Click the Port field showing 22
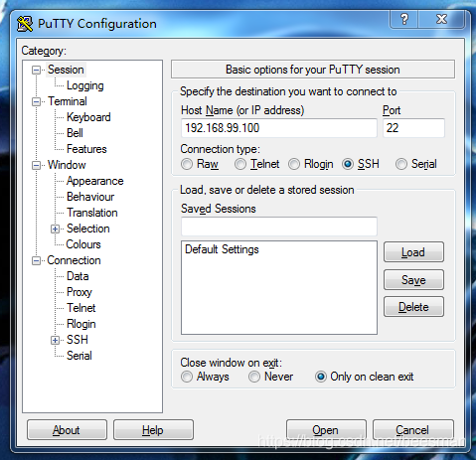Viewport: 476px width, 460px height. 413,128
